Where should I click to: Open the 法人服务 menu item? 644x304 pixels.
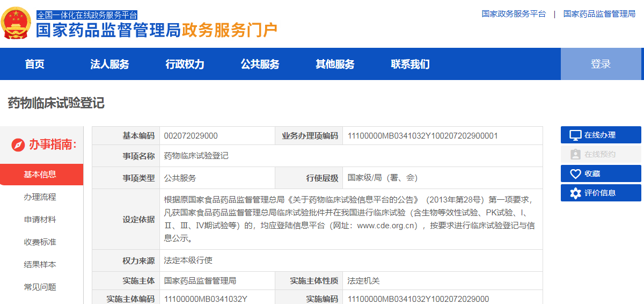109,64
